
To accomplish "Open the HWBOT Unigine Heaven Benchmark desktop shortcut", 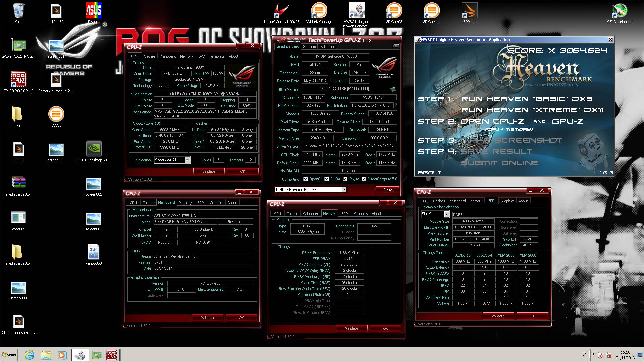I will pos(357,15).
